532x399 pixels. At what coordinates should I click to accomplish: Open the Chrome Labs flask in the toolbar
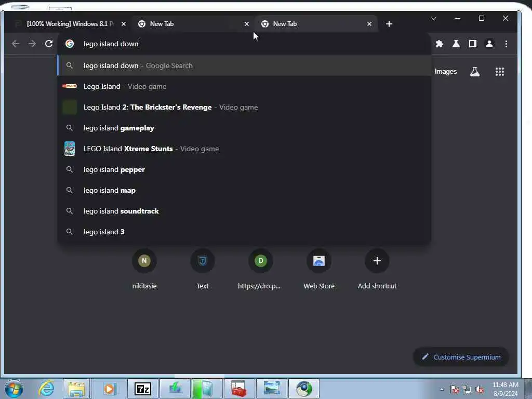click(456, 44)
